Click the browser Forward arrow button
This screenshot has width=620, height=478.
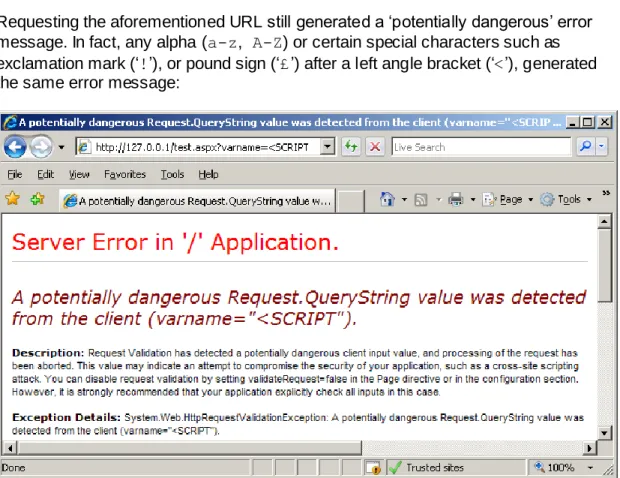pos(41,147)
